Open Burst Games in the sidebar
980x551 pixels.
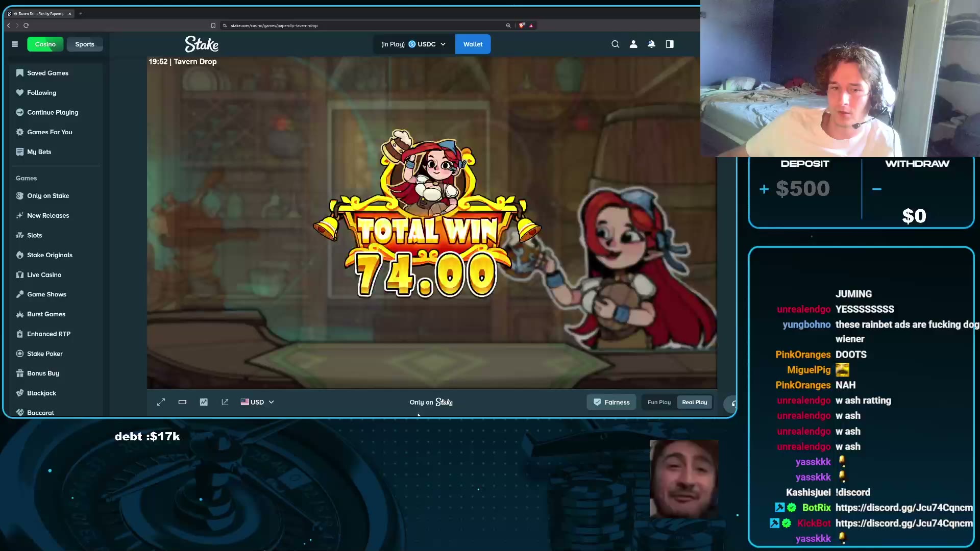point(56,314)
